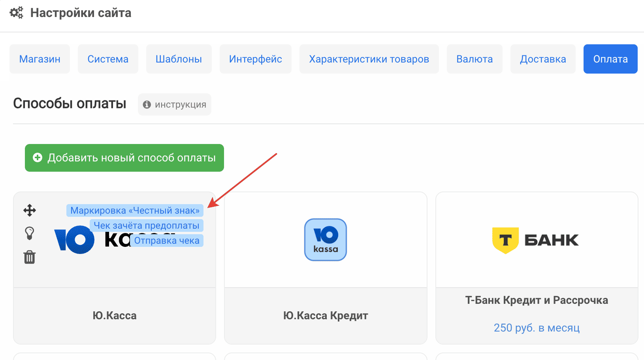Screen dimensions: 644x360
Task: Open the Т-Банк logo tile
Action: [x=535, y=240]
